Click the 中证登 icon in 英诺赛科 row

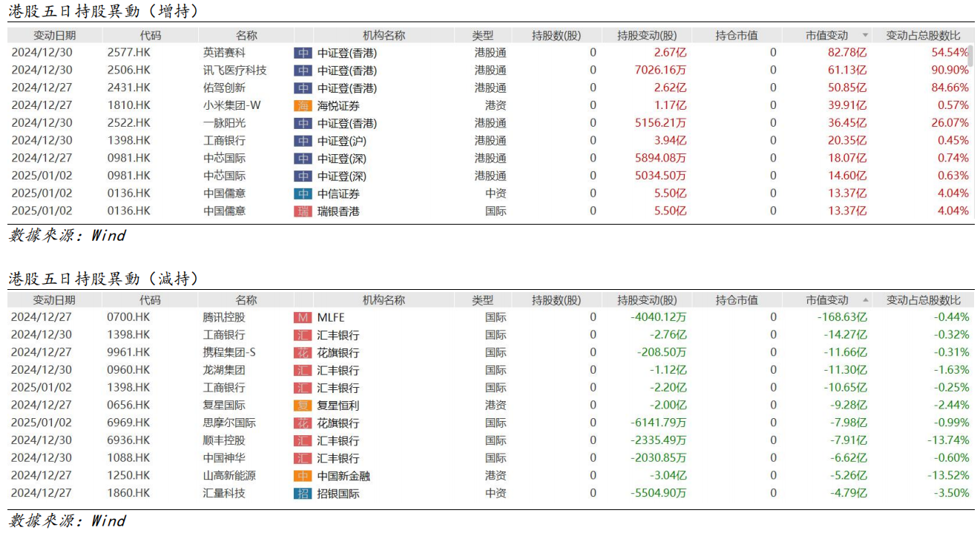pyautogui.click(x=303, y=53)
